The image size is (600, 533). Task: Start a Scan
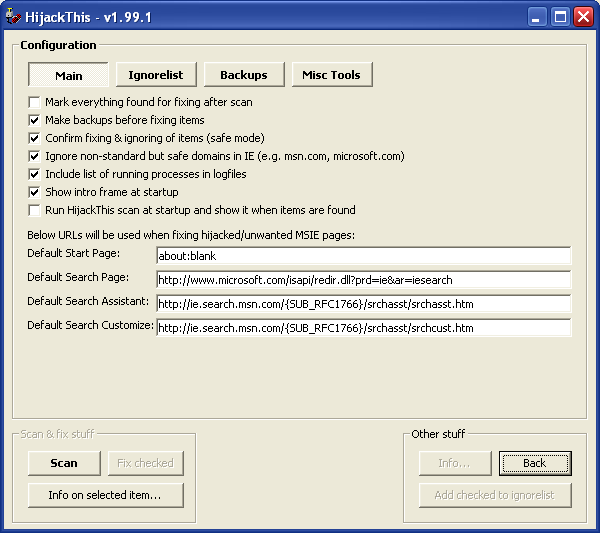click(64, 463)
